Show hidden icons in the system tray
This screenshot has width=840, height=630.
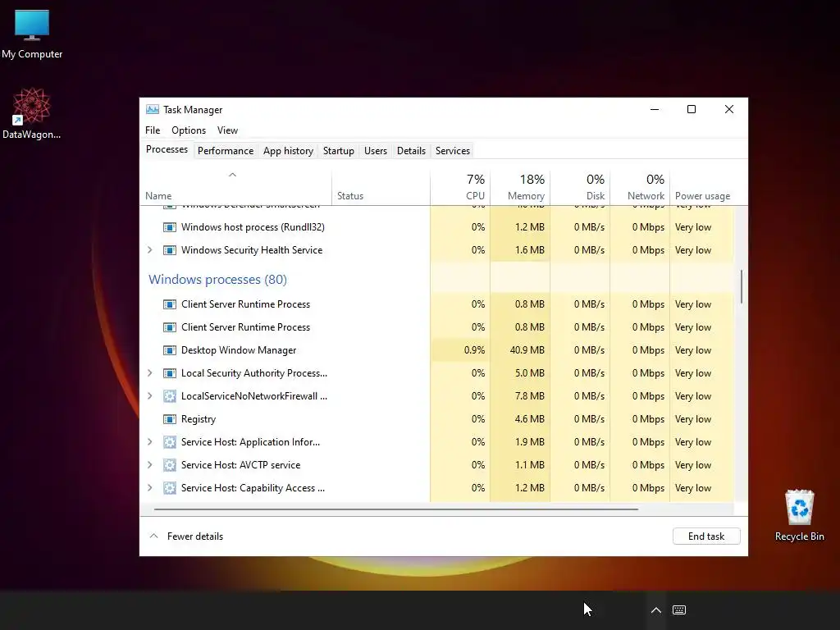click(655, 609)
